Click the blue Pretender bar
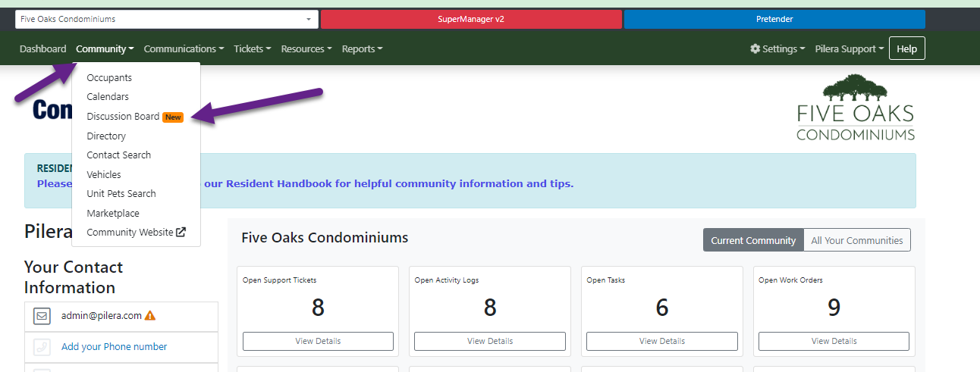The width and height of the screenshot is (980, 372). click(x=774, y=19)
